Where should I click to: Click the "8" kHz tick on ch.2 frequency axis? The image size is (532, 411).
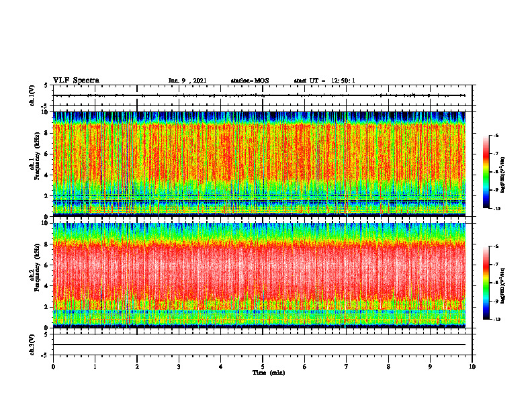tap(46, 244)
